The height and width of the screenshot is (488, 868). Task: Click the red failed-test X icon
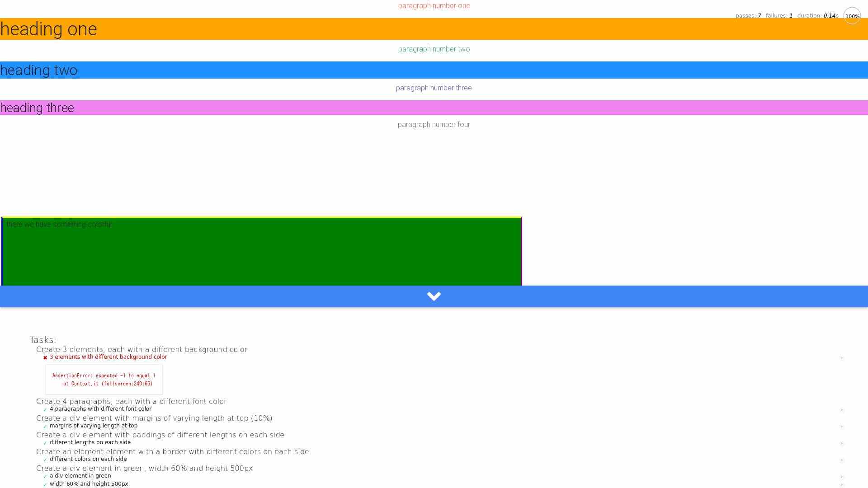45,357
